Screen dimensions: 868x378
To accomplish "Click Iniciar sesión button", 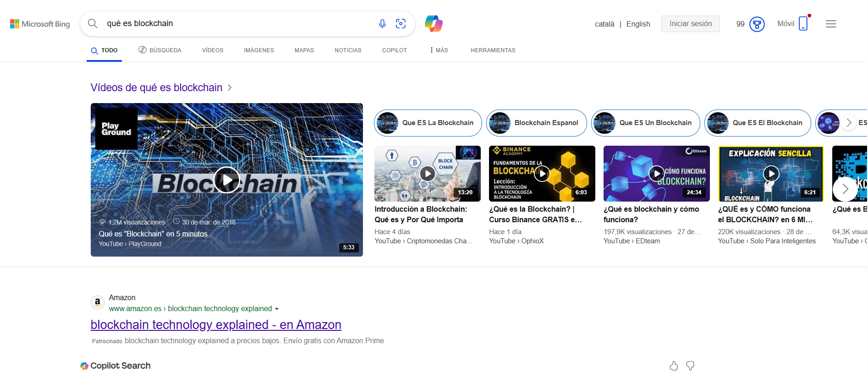I will [x=691, y=24].
